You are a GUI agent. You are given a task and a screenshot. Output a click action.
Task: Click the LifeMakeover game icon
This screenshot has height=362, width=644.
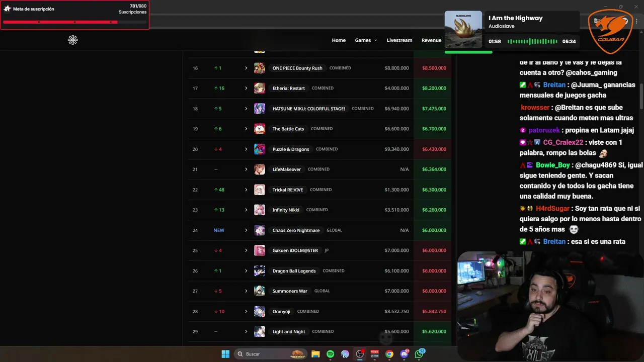click(x=260, y=169)
